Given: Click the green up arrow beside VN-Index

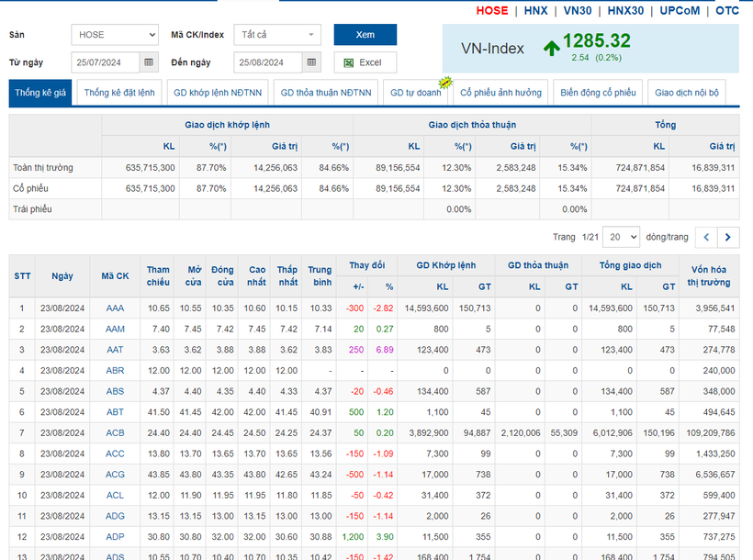Looking at the screenshot, I should (549, 46).
